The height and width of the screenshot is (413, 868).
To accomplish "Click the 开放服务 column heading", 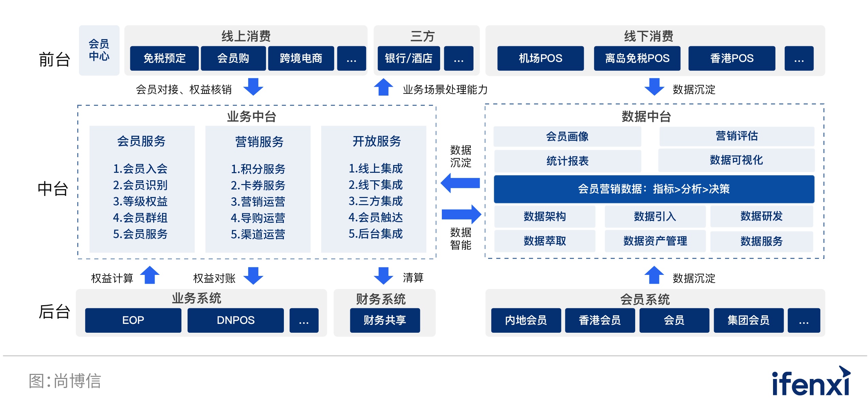I will click(x=377, y=141).
